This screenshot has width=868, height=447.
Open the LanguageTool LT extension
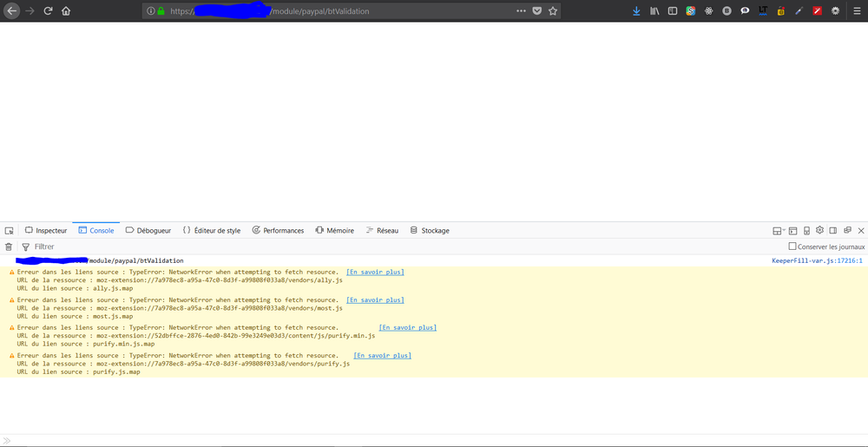pyautogui.click(x=763, y=10)
